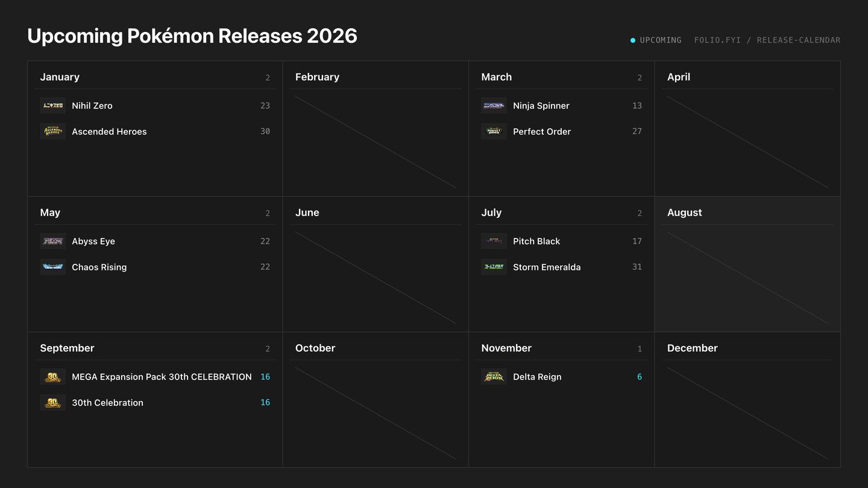Viewport: 868px width, 488px height.
Task: Click the Ascended Heroes set logo thumbnail
Action: tap(53, 131)
